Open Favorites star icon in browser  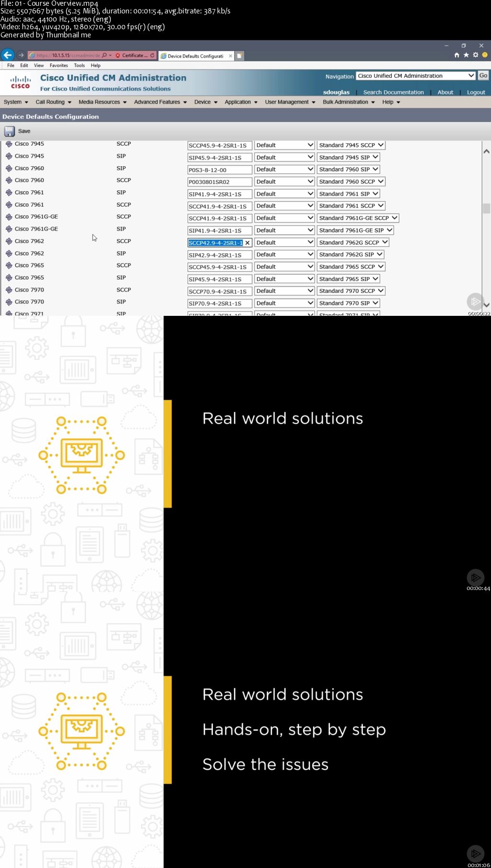tap(466, 55)
